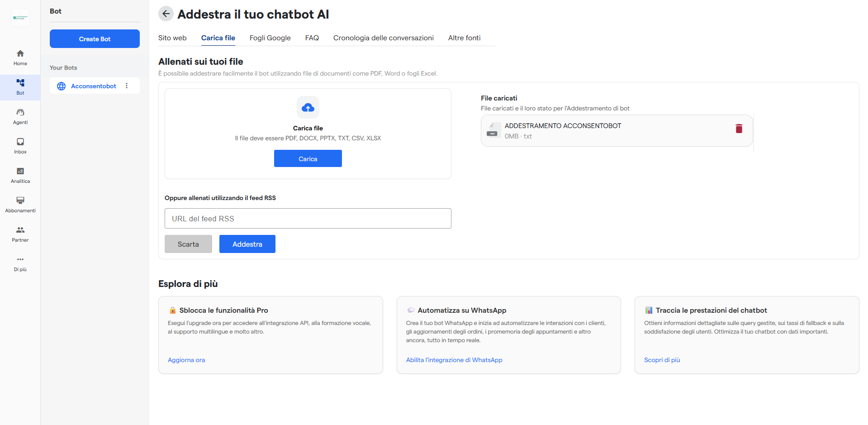The image size is (868, 425).
Task: Follow the Aggiorna ora link
Action: click(x=186, y=360)
